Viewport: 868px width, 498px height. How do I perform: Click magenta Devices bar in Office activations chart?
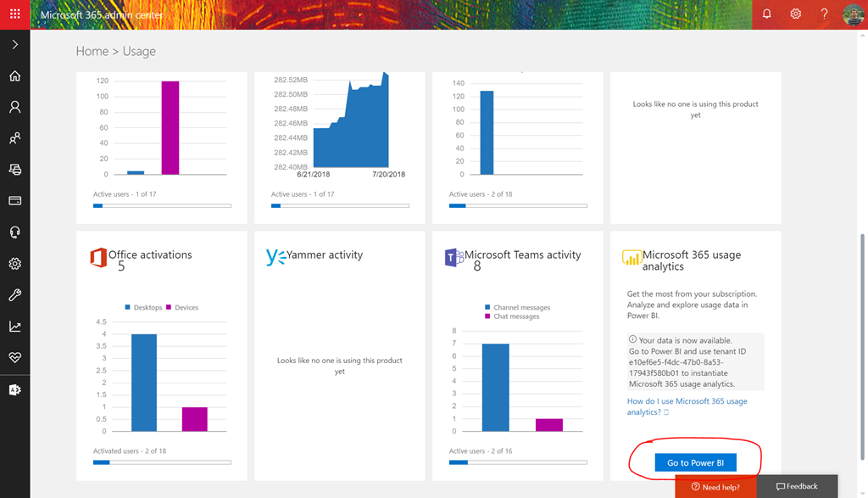coord(195,419)
